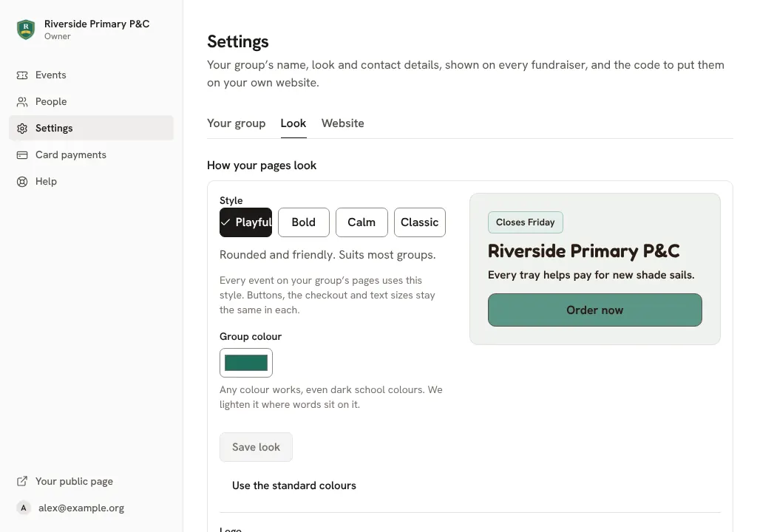The width and height of the screenshot is (757, 532).
Task: Click the Settings page heading
Action: tap(238, 41)
